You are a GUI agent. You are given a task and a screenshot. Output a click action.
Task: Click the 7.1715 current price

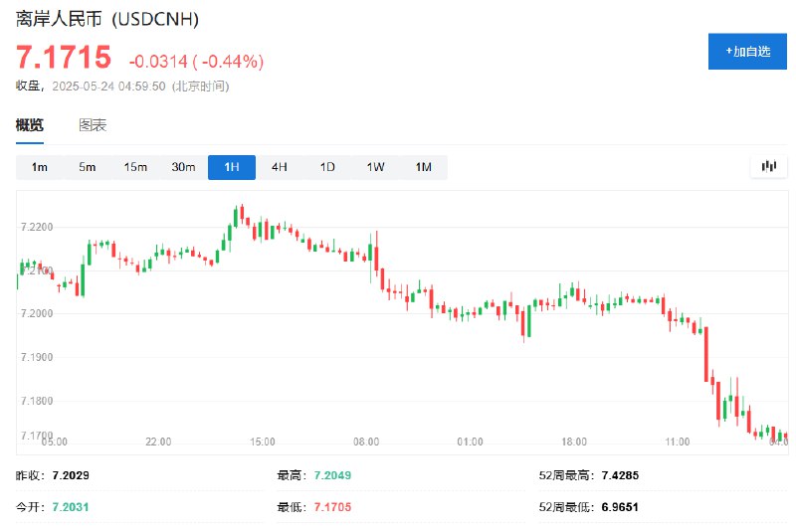pyautogui.click(x=64, y=57)
